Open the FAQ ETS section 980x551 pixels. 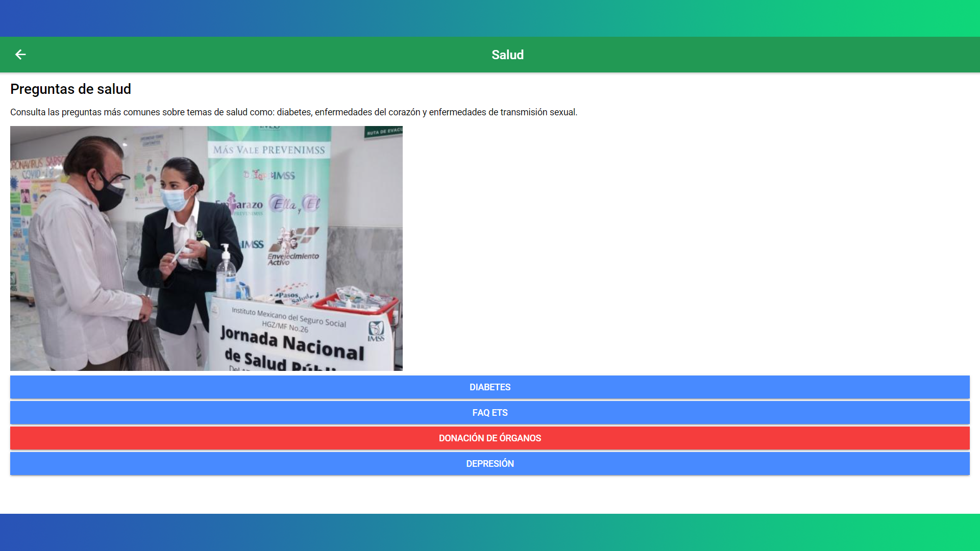(x=490, y=413)
